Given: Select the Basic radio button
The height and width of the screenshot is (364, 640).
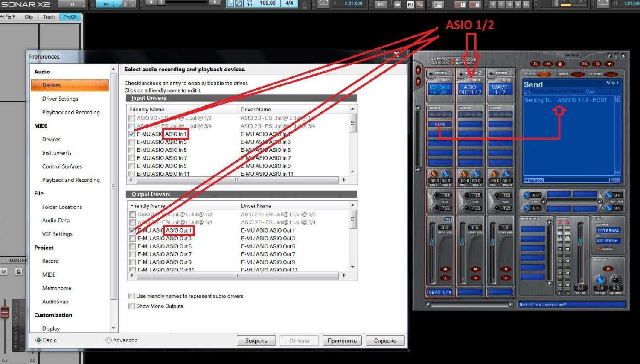Looking at the screenshot, I should [38, 340].
